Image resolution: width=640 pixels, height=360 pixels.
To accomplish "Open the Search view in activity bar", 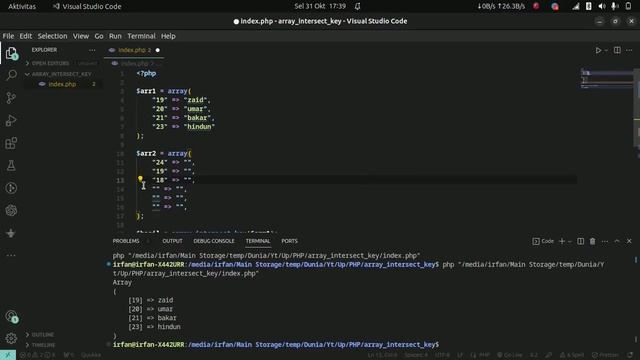I will 11,75.
